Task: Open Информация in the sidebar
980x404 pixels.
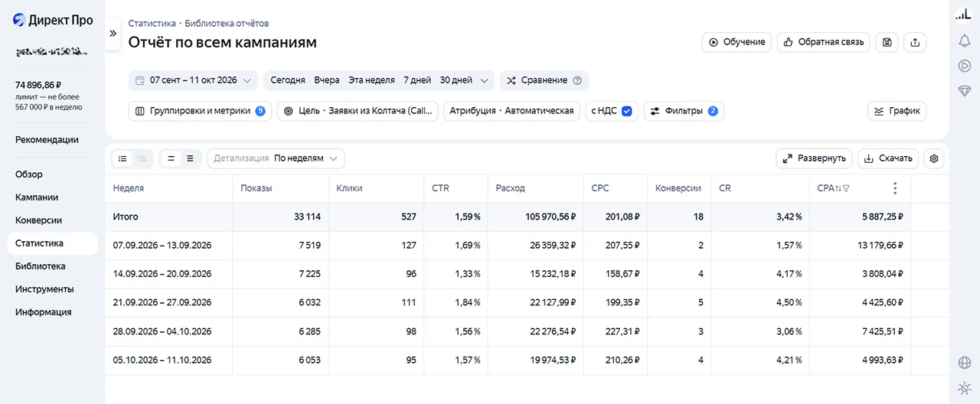Action: [x=43, y=312]
